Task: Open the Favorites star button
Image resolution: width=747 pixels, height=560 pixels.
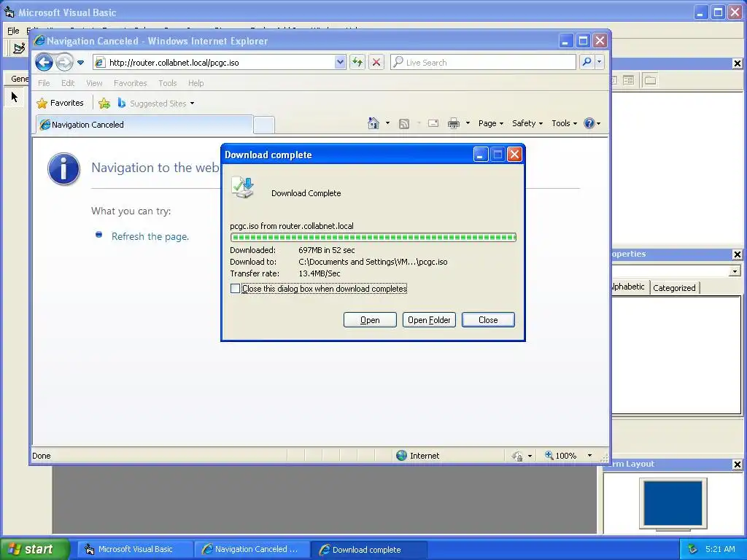Action: pos(60,103)
